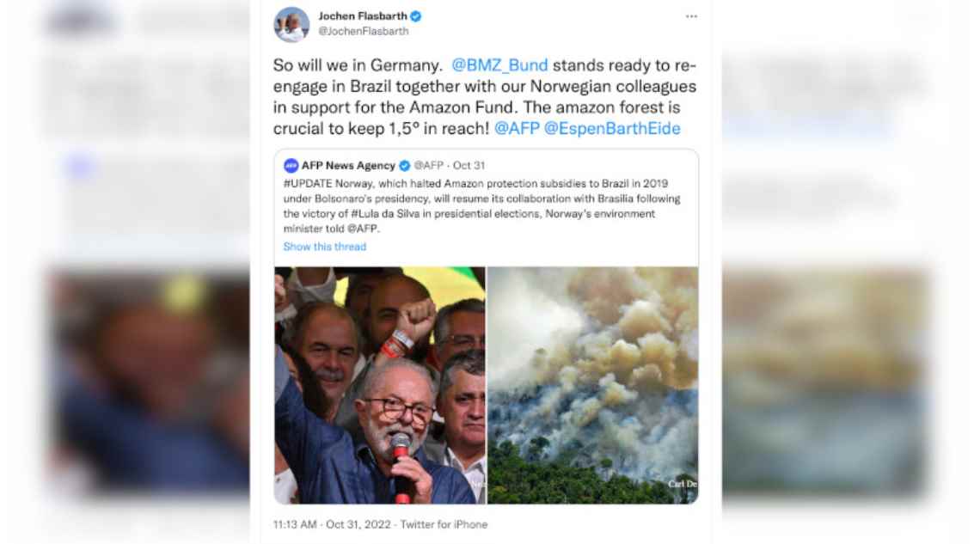Open the photo of the man with the microphone
The width and height of the screenshot is (980, 544).
[379, 385]
